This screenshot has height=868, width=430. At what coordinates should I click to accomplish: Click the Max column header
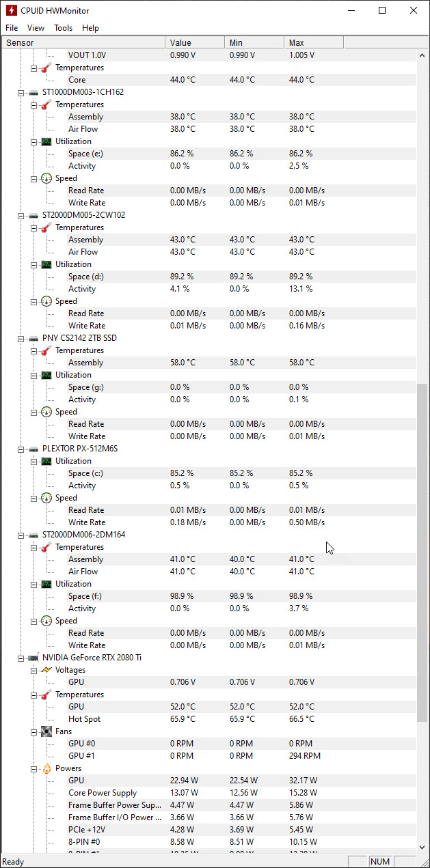(x=314, y=42)
